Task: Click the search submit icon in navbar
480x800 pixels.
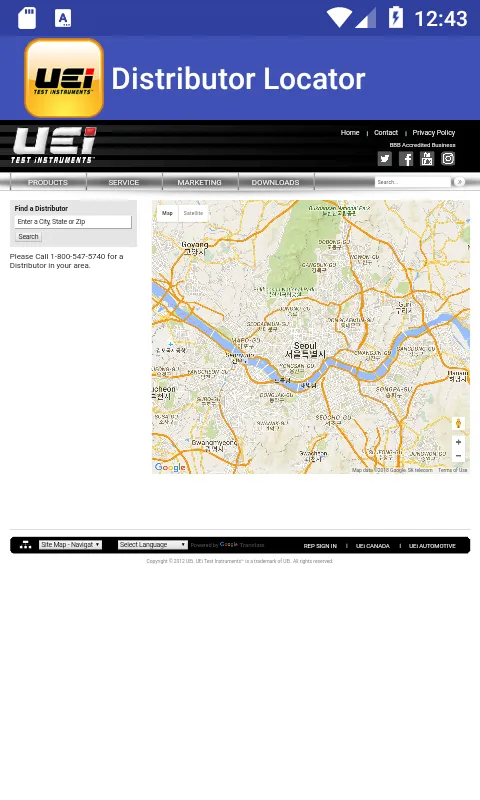Action: click(x=459, y=182)
